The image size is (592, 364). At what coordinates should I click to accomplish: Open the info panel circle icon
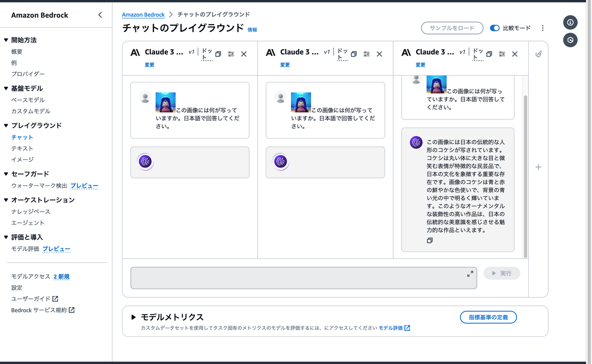[570, 23]
